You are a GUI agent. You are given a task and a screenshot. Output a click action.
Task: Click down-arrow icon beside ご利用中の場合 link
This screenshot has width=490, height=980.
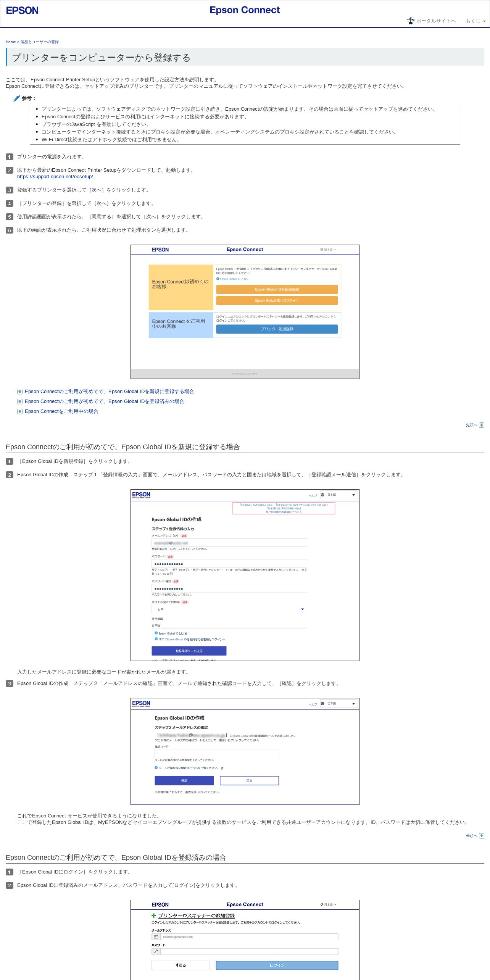click(x=20, y=411)
